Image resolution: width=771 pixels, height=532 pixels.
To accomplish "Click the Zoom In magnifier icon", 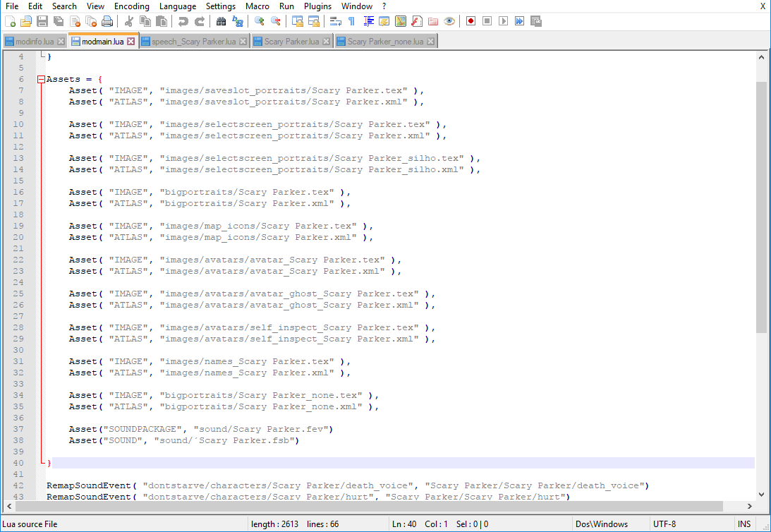I will (260, 21).
